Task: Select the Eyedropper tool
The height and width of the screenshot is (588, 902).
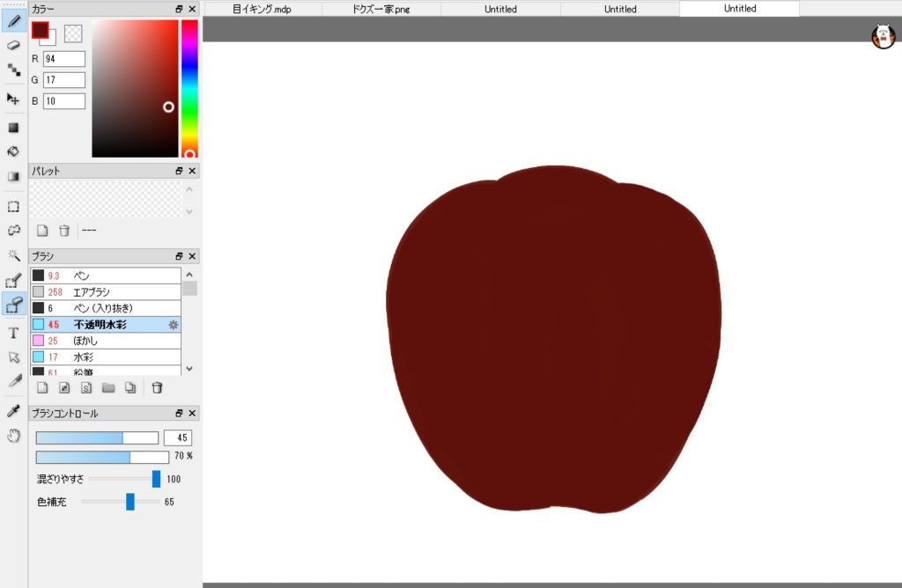Action: click(13, 411)
